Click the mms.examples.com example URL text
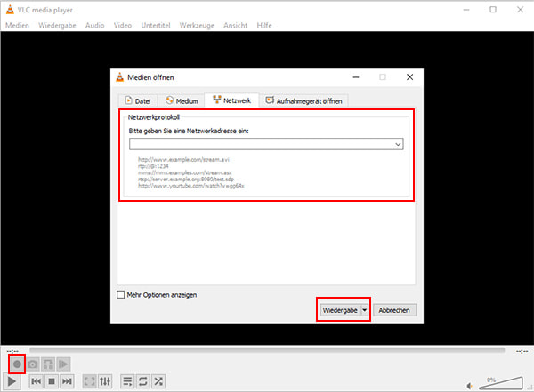Screen dimensions: 534x392 185,172
